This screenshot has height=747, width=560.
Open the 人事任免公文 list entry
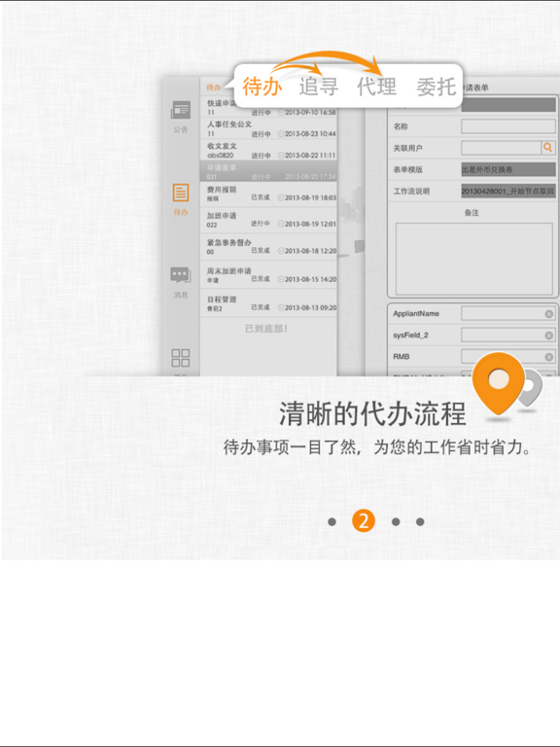(268, 128)
